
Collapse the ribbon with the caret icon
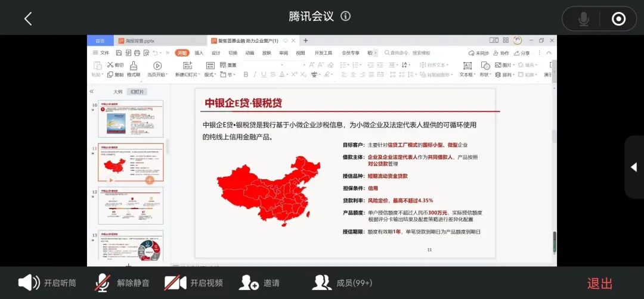550,54
